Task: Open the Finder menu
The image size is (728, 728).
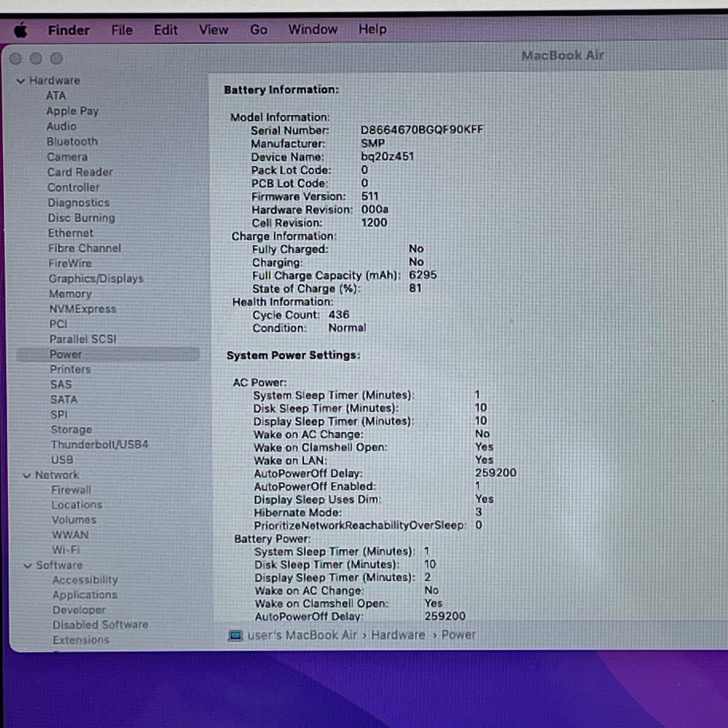Action: pos(68,30)
